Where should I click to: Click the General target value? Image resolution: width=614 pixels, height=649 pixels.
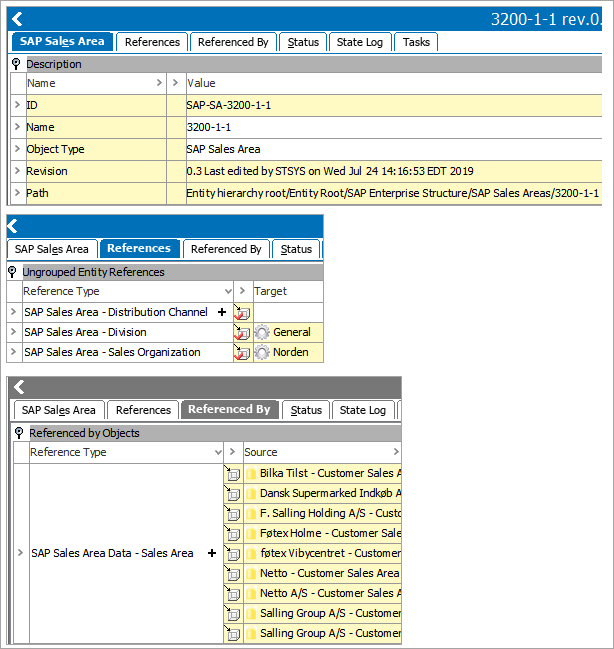pos(292,332)
